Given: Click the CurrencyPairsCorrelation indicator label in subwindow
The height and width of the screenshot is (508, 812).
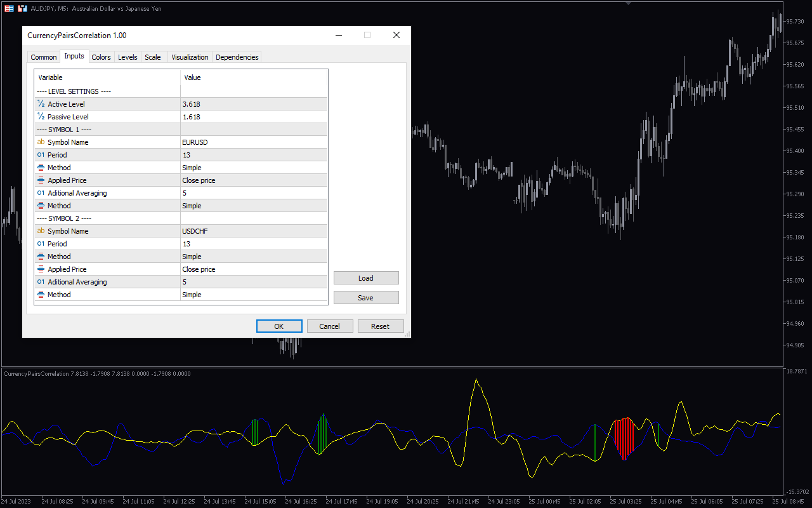Looking at the screenshot, I should [x=97, y=374].
